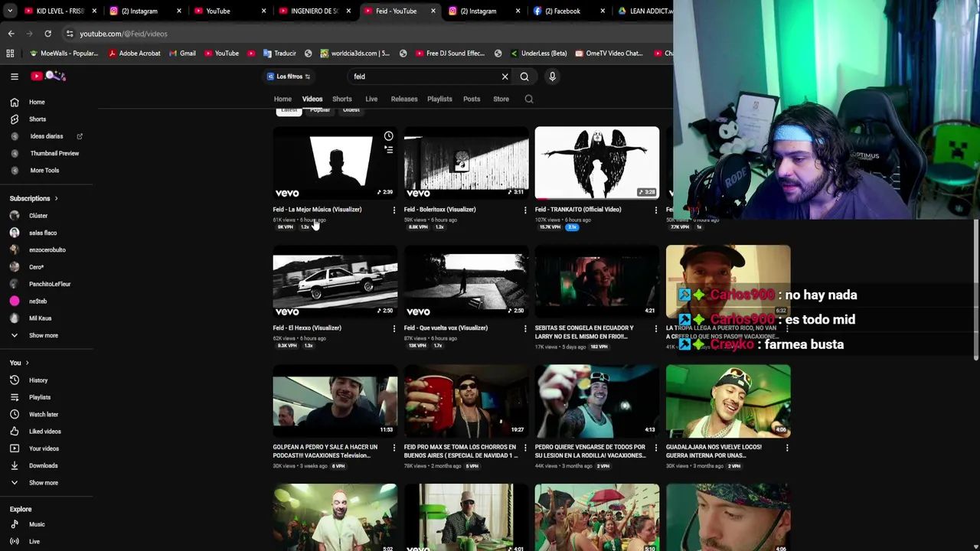Image resolution: width=980 pixels, height=551 pixels.
Task: Open Ideas diarias sidebar item
Action: point(46,136)
